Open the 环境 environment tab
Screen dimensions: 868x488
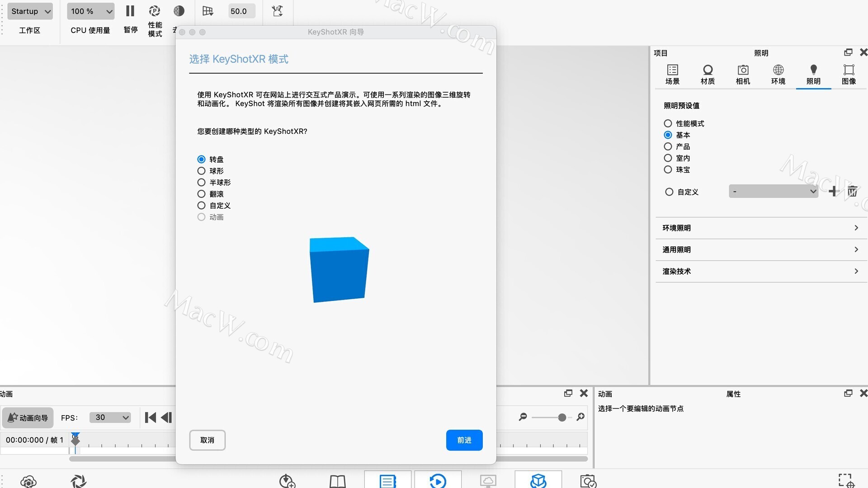point(778,75)
